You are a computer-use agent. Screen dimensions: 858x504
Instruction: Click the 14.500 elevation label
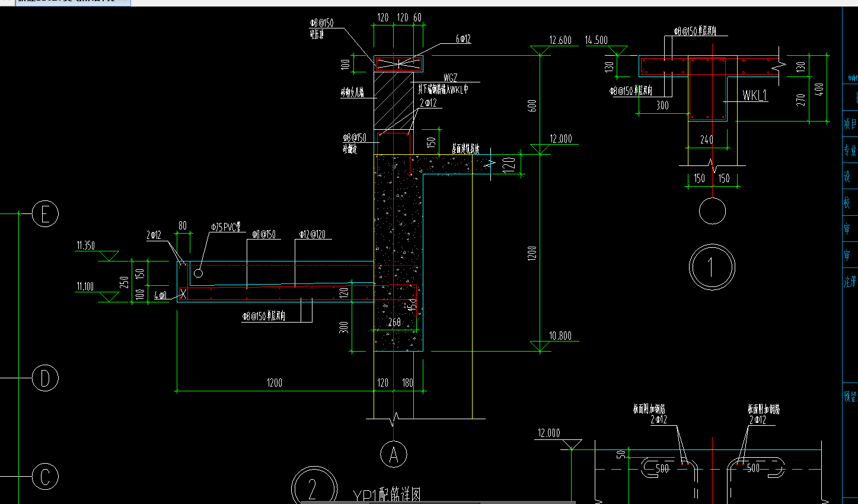point(597,40)
